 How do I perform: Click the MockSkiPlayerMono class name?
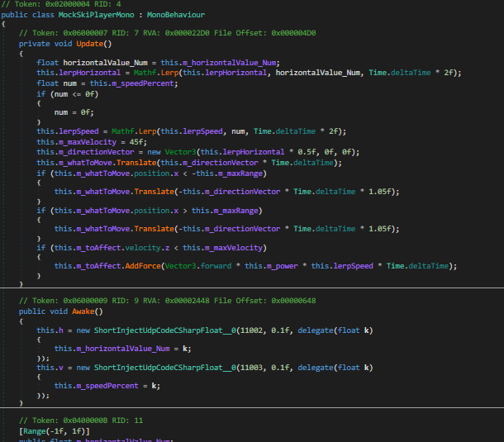(x=96, y=15)
